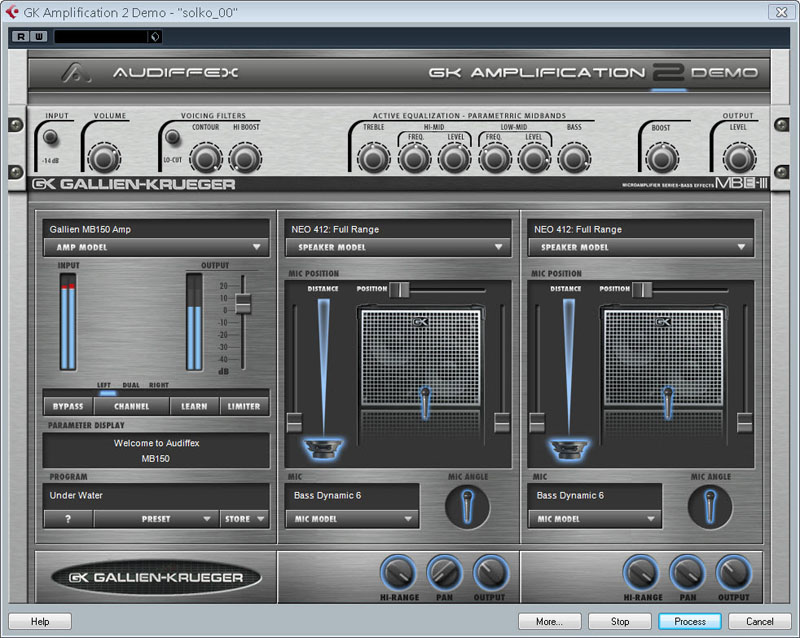
Task: Click the Boost knob
Action: [x=662, y=159]
